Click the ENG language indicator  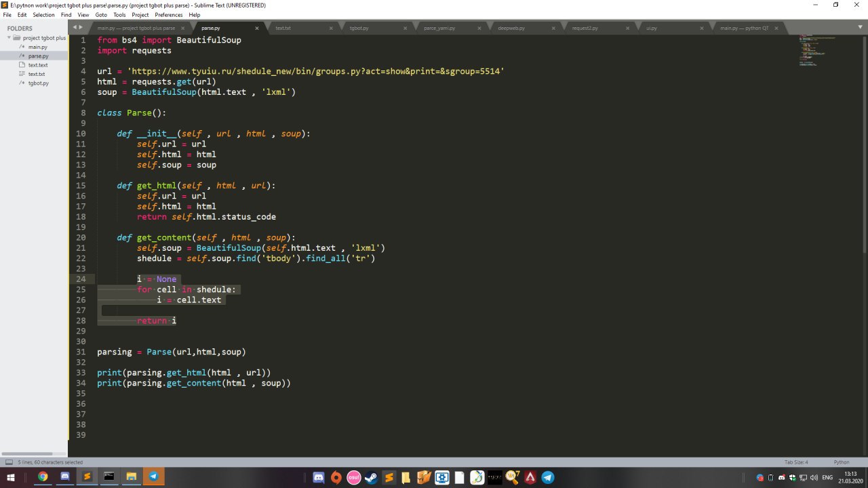click(827, 477)
